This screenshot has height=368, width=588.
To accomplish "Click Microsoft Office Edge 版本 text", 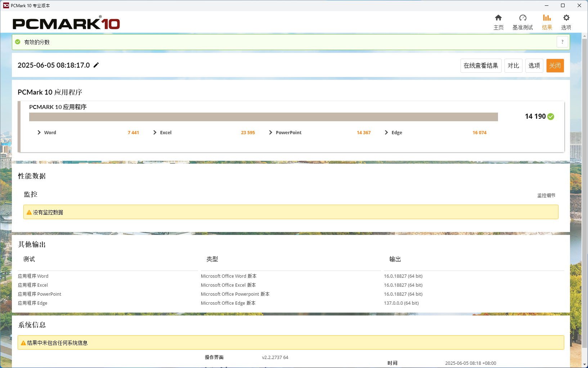I will [228, 303].
